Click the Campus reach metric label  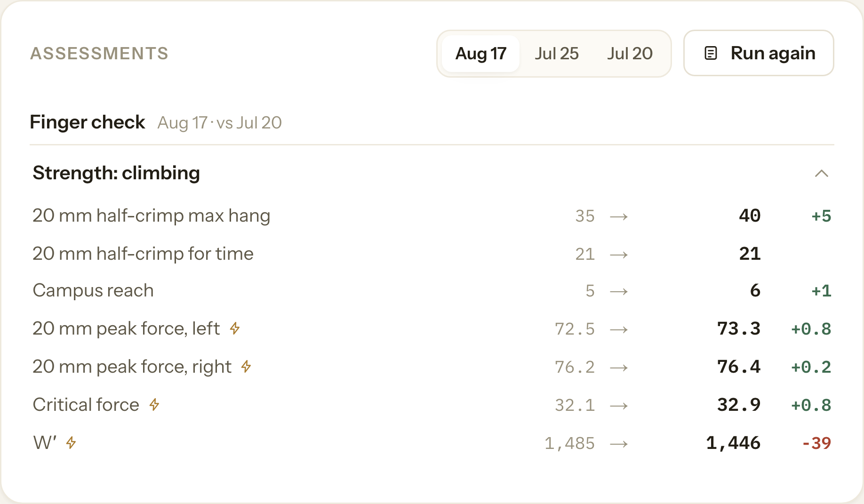pos(93,291)
